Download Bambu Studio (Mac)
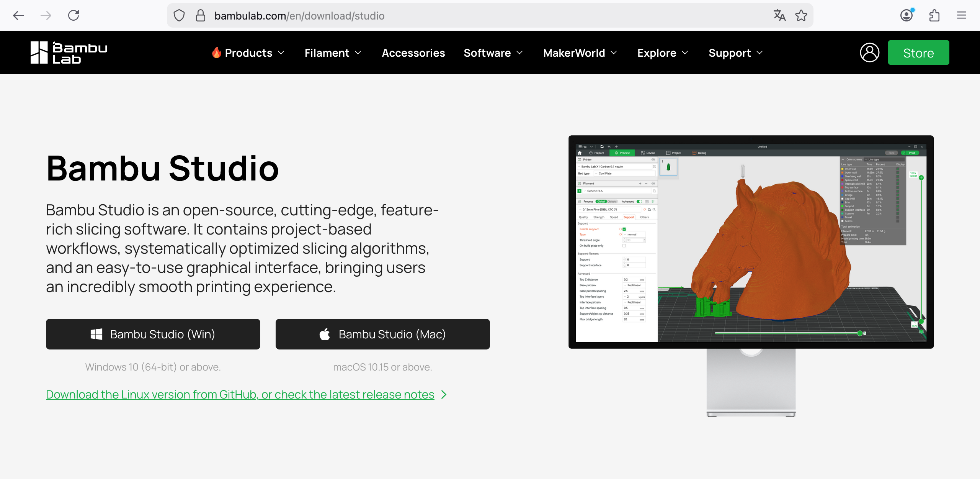 pos(383,334)
